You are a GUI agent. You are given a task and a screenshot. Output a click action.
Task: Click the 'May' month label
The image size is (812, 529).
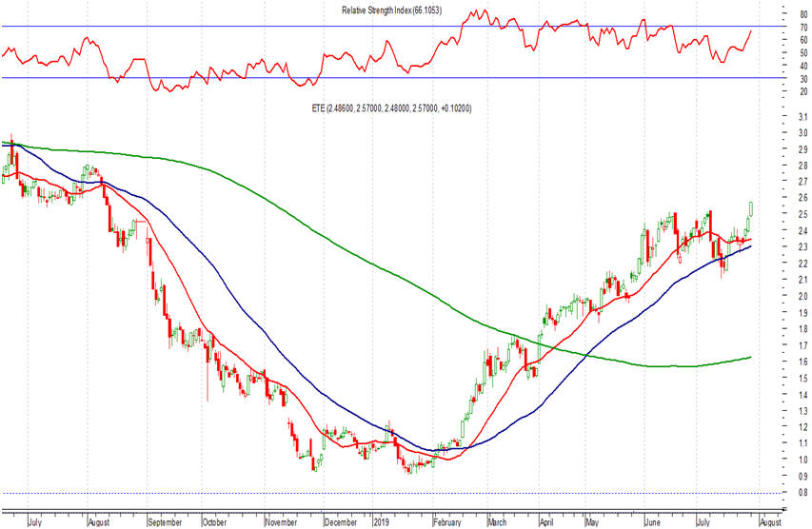click(x=592, y=521)
